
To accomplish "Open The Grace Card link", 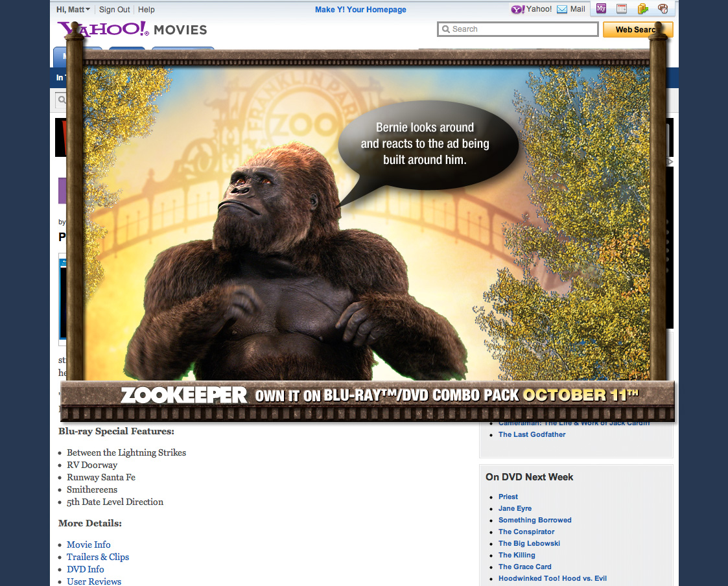I will (524, 566).
